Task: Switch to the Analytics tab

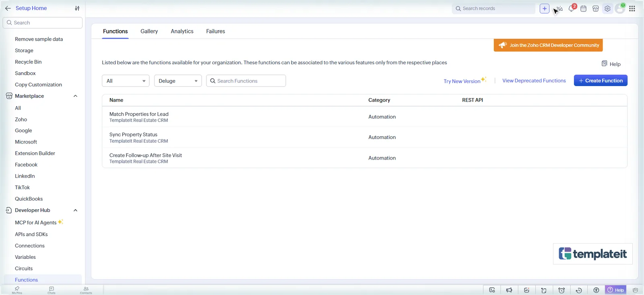Action: (x=182, y=31)
